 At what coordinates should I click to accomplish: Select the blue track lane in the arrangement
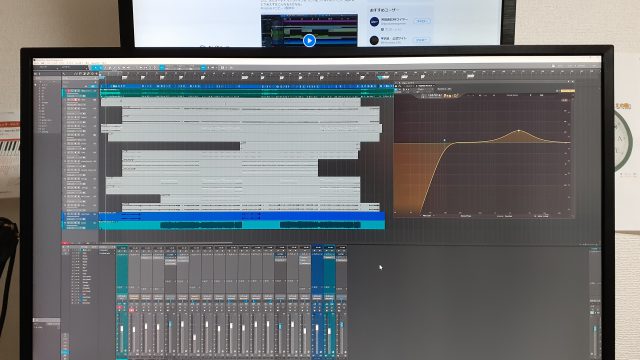click(243, 216)
